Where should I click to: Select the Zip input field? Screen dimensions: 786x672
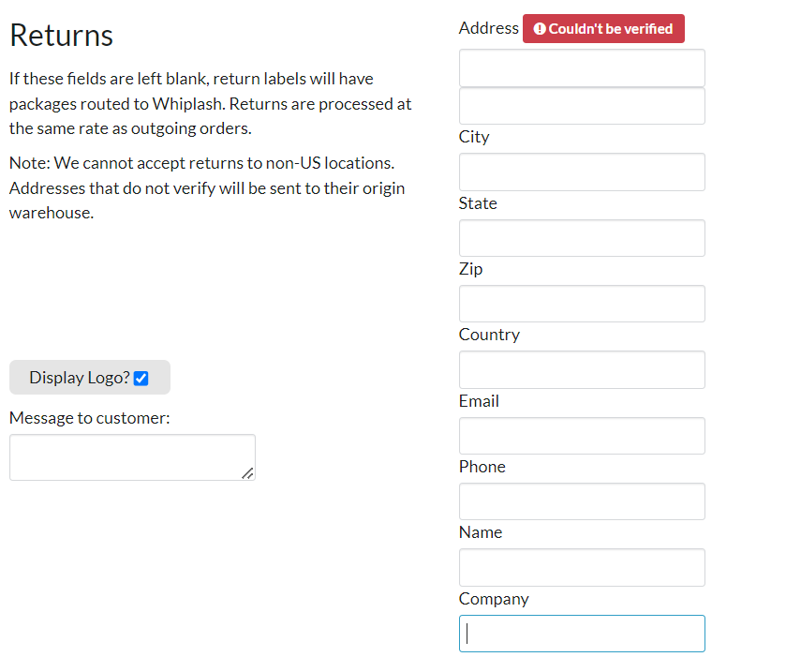pyautogui.click(x=582, y=304)
